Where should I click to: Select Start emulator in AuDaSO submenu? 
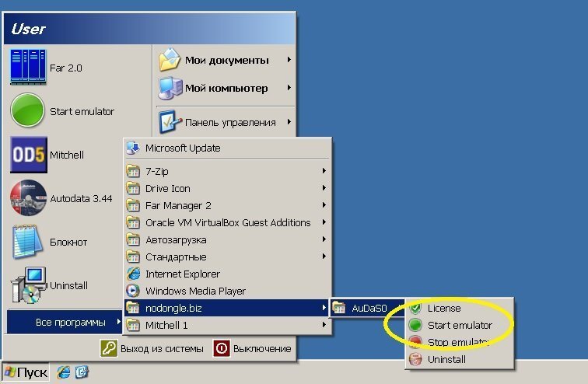(459, 325)
